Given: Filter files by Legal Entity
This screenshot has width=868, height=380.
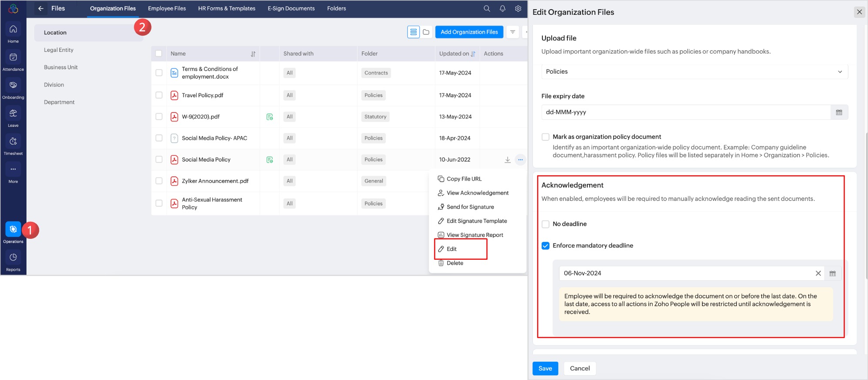Looking at the screenshot, I should (x=58, y=50).
